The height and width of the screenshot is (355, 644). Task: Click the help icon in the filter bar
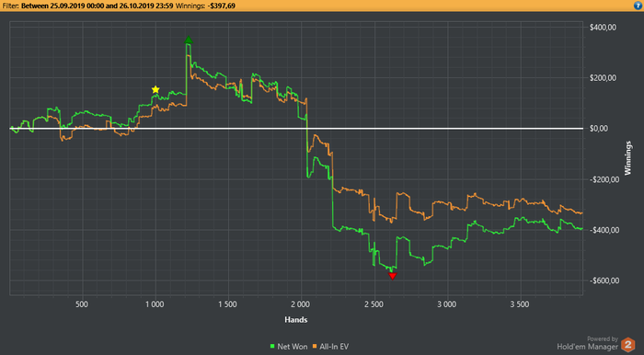pyautogui.click(x=638, y=6)
